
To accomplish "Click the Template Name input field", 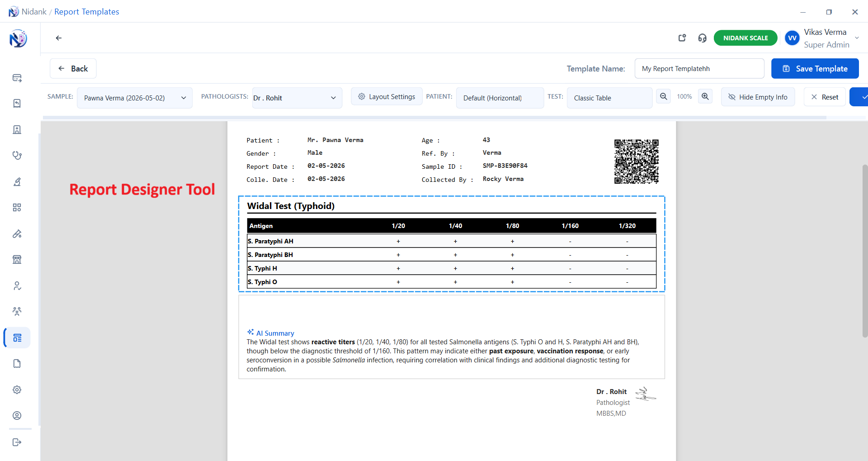I will (x=699, y=69).
